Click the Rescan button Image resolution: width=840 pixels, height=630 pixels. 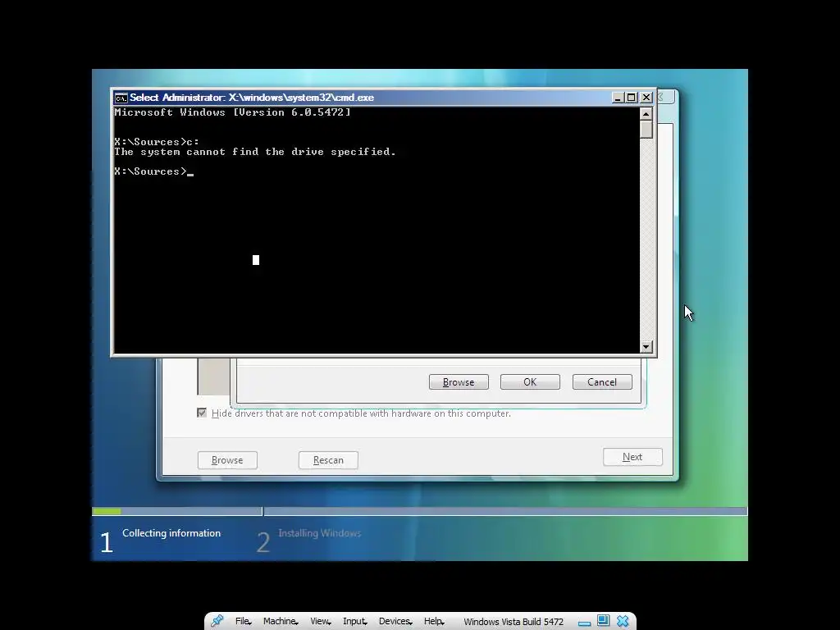pos(328,460)
